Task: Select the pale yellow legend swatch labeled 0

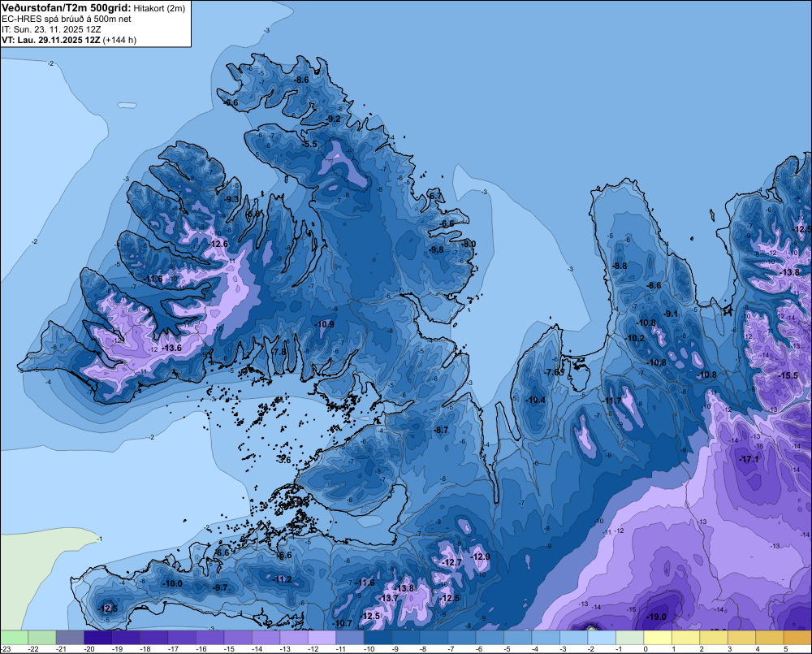Action: [x=657, y=638]
